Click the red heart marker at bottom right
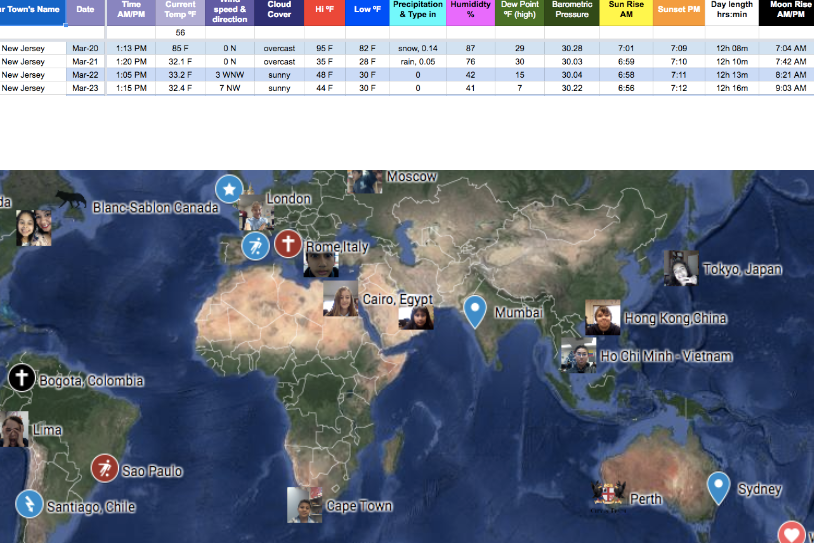 (x=792, y=534)
